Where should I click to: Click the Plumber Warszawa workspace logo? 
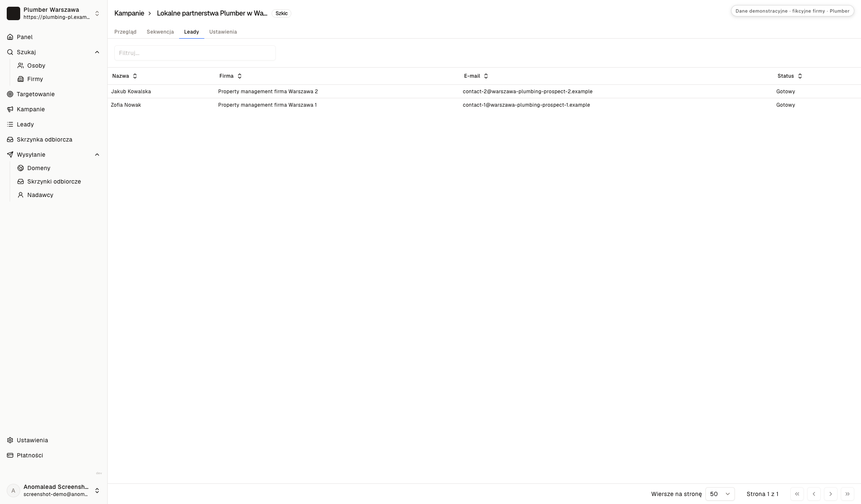click(13, 13)
